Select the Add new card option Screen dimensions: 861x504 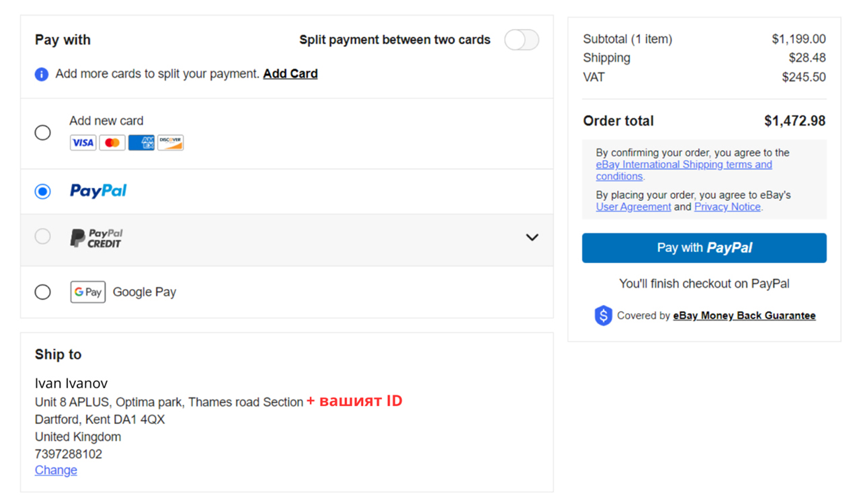[42, 132]
